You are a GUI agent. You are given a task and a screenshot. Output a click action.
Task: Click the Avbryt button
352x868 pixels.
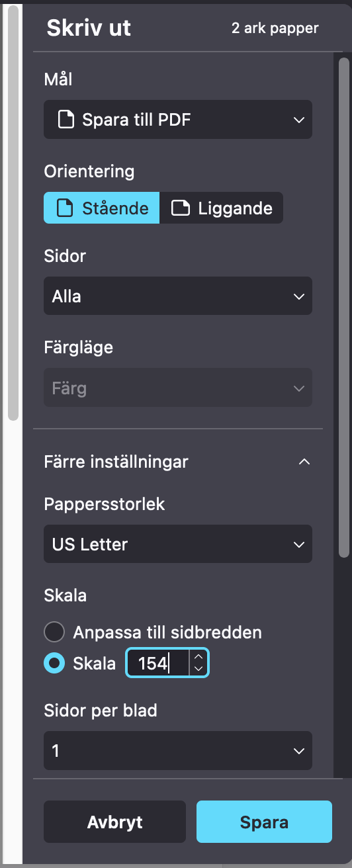tap(114, 822)
